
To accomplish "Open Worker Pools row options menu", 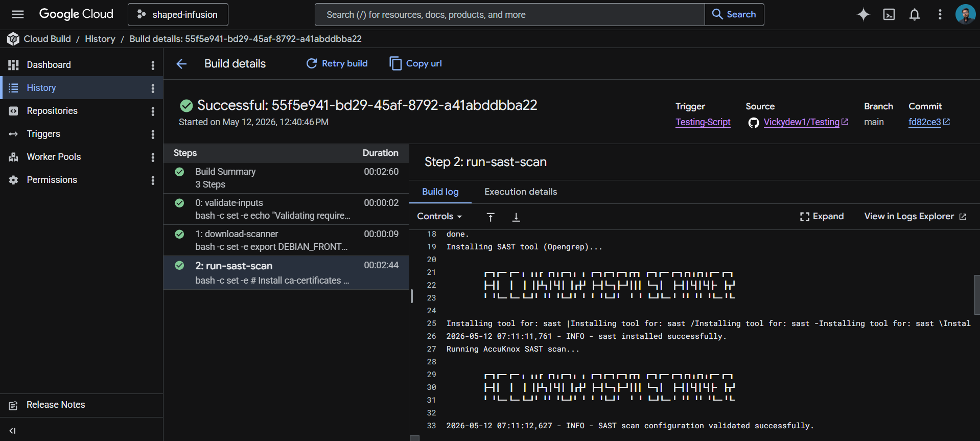I will [153, 157].
